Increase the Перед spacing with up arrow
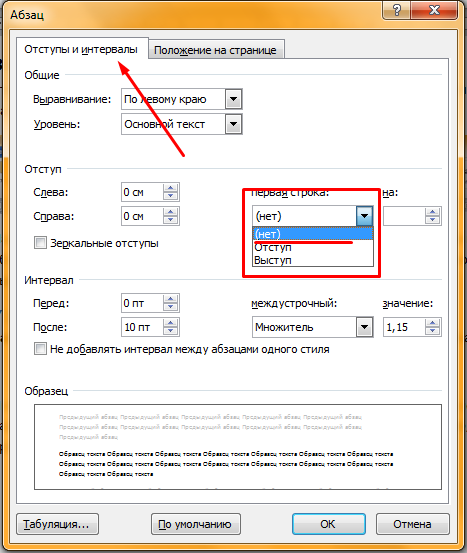Image resolution: width=467 pixels, height=553 pixels. click(x=171, y=299)
